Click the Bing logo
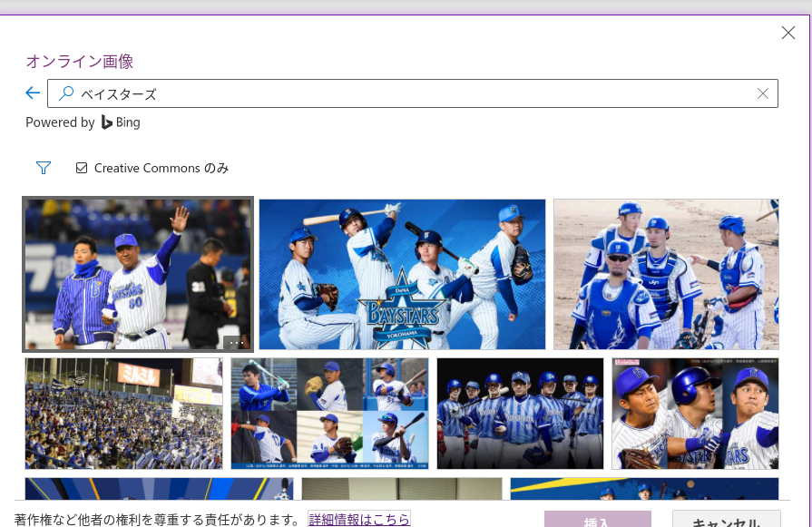Viewport: 812px width, 527px height. (121, 122)
